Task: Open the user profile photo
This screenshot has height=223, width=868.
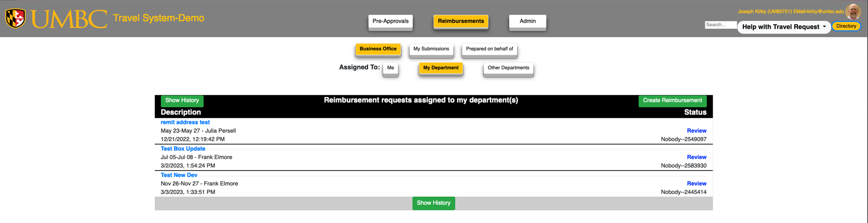Action: pos(853,11)
